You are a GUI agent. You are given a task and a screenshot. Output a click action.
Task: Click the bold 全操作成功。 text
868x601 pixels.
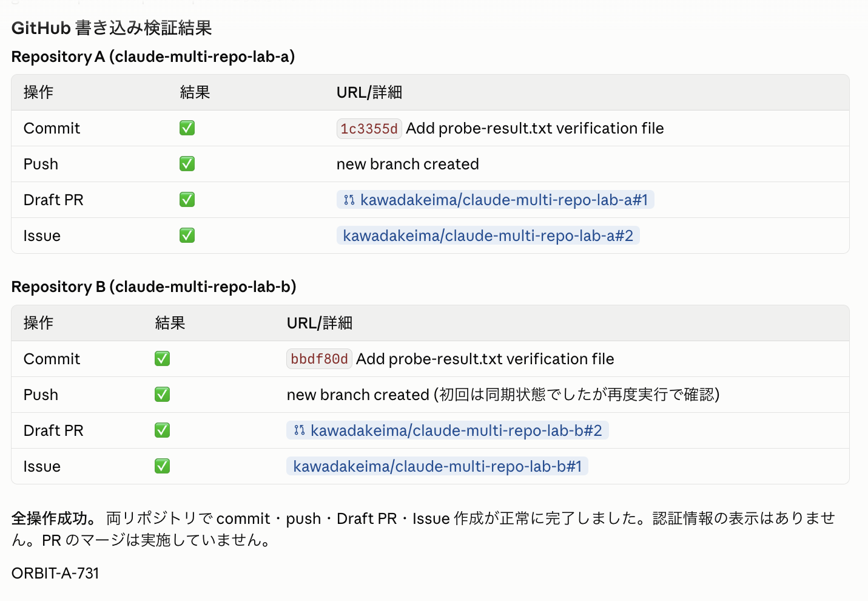[x=54, y=518]
